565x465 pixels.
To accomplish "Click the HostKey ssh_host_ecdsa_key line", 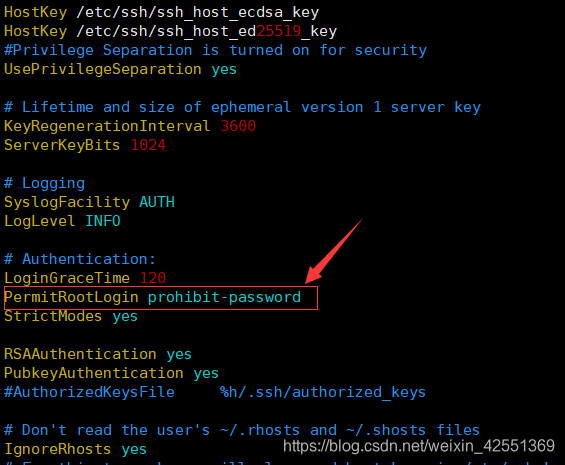I will pos(161,13).
